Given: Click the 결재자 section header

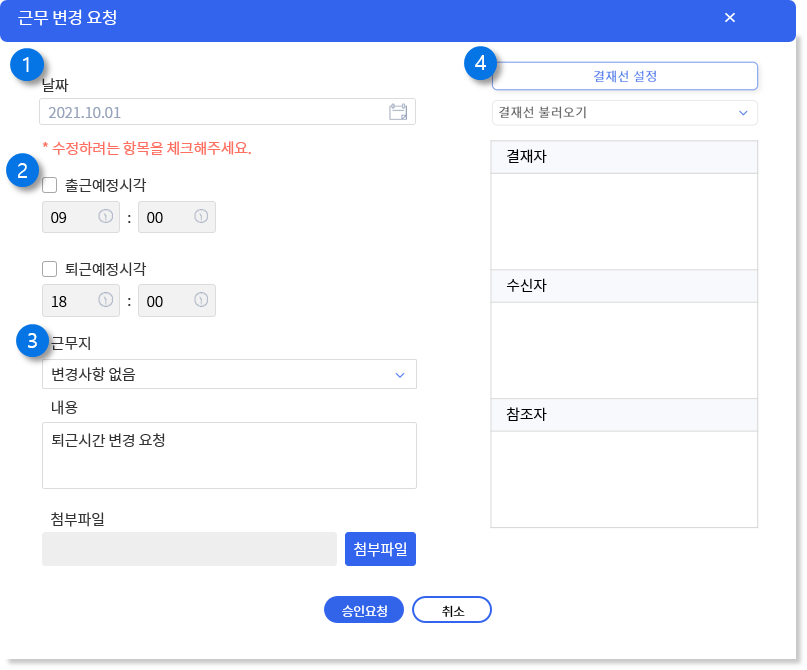Looking at the screenshot, I should [624, 157].
